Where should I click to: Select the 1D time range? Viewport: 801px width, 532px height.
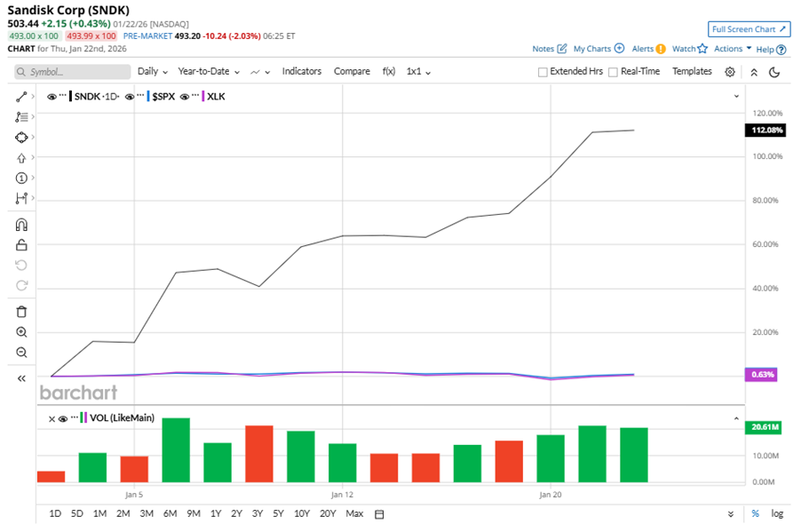coord(55,513)
